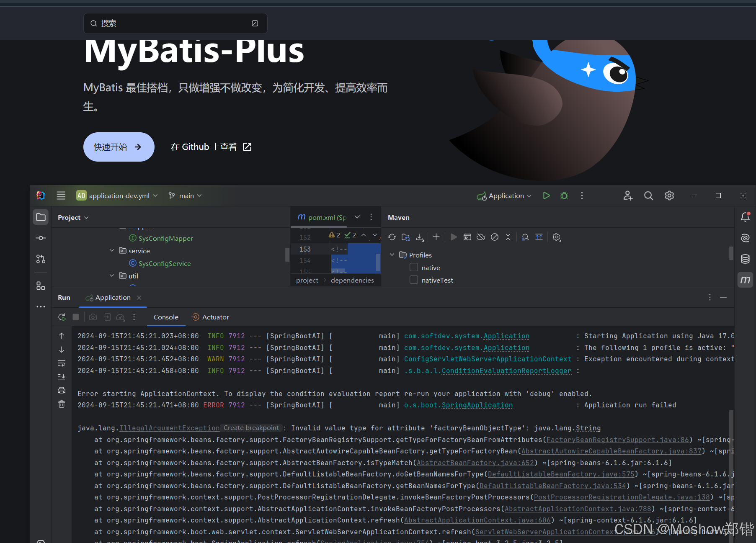756x543 pixels.
Task: Show Maven dependency analyzer
Action: tap(525, 237)
